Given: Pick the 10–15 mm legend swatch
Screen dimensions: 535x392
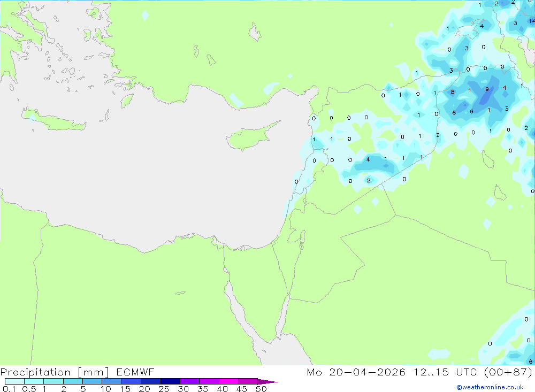Looking at the screenshot, I should 112,381.
